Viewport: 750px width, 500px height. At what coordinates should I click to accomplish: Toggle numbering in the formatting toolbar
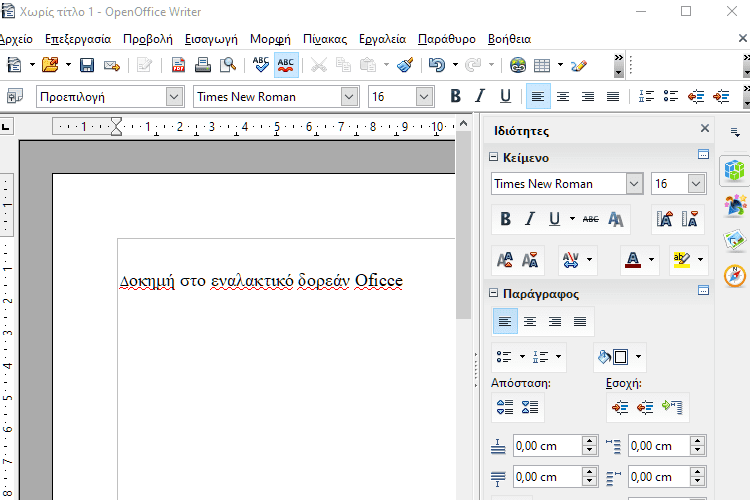pos(646,96)
